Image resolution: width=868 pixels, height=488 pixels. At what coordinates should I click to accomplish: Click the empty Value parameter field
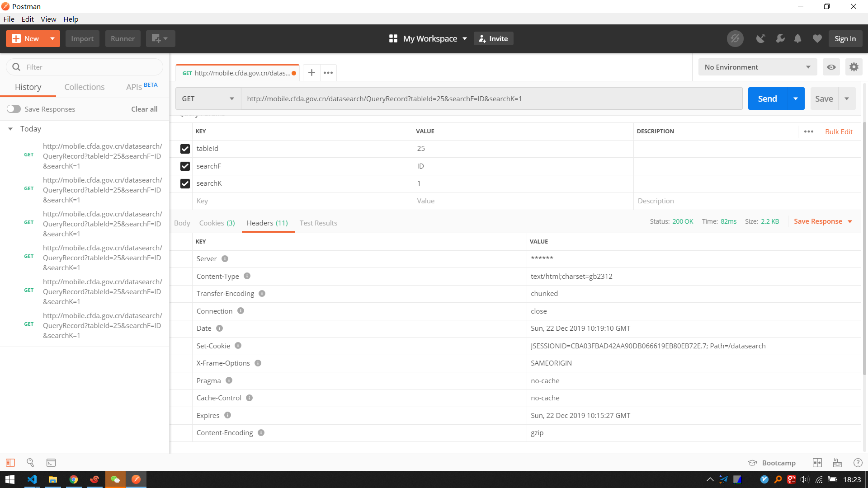coord(523,201)
